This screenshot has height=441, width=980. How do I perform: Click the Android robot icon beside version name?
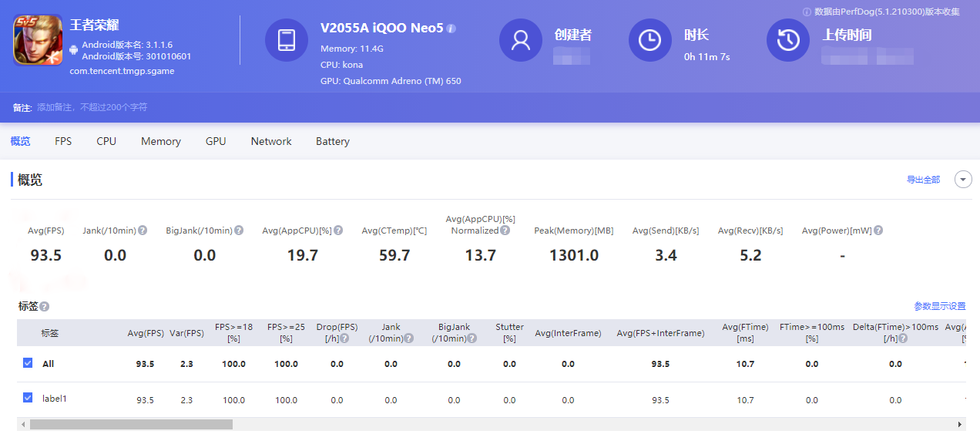pyautogui.click(x=74, y=50)
